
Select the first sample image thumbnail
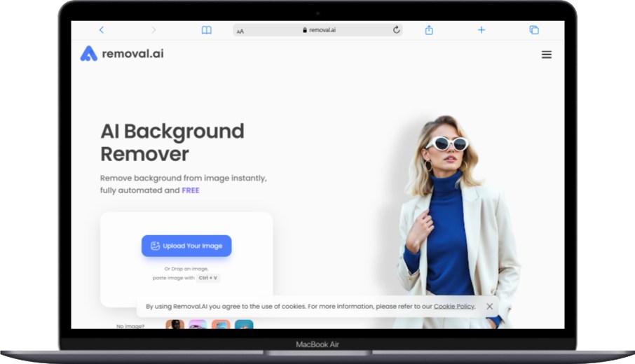point(175,325)
